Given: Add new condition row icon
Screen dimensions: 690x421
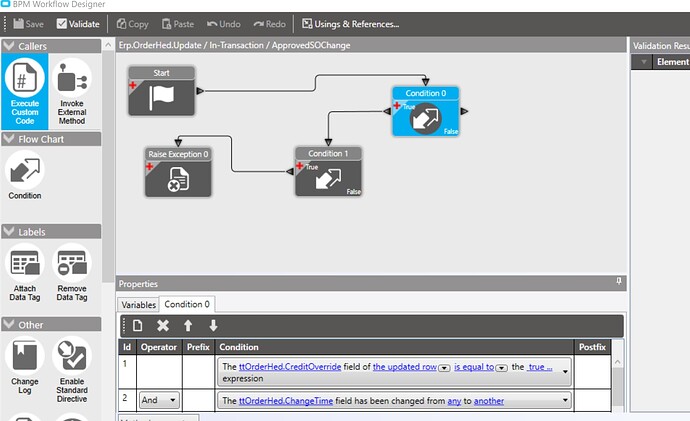Looking at the screenshot, I should click(x=137, y=326).
